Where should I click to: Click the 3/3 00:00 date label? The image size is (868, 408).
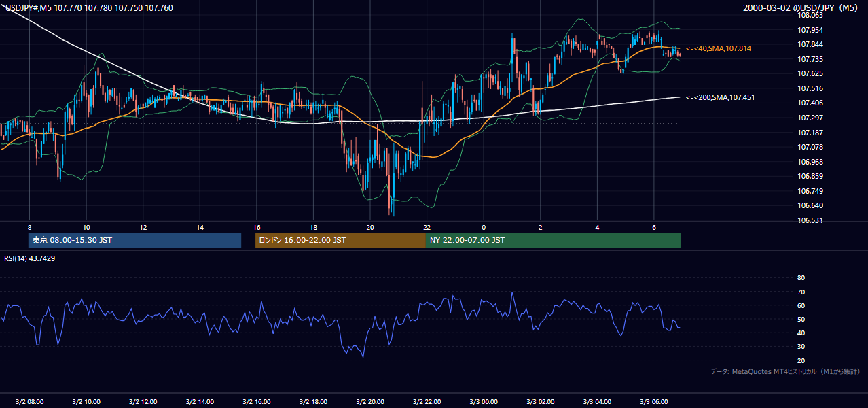(484, 401)
